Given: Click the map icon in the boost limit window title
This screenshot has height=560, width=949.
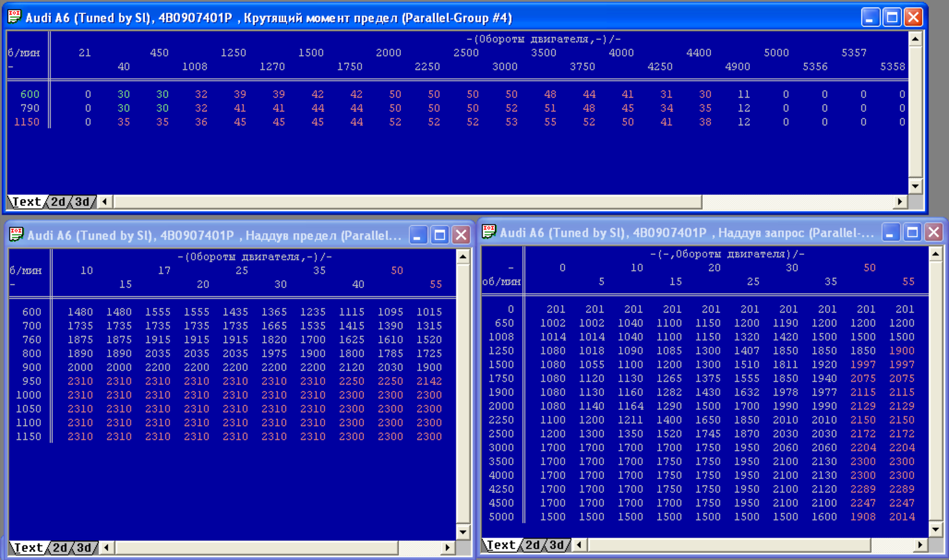Looking at the screenshot, I should (16, 235).
